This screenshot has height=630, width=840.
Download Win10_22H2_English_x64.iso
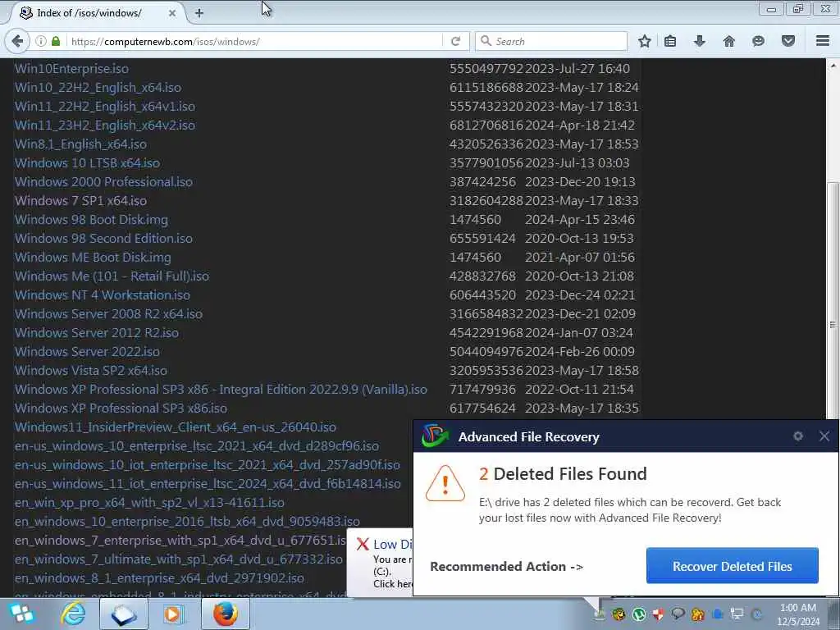[98, 87]
